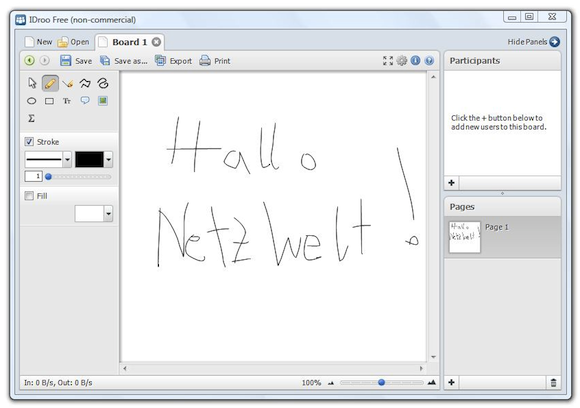580x408 pixels.
Task: Select the Sigma formula tool
Action: (31, 118)
